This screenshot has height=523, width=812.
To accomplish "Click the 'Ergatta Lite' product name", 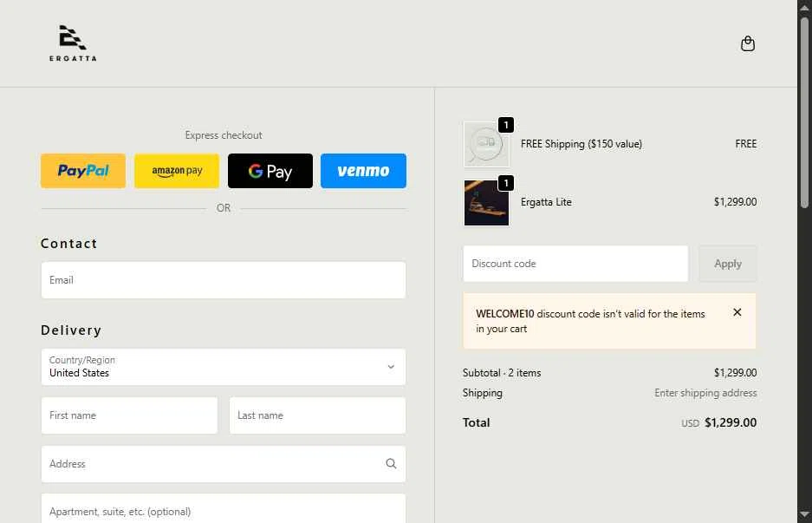I will 546,202.
